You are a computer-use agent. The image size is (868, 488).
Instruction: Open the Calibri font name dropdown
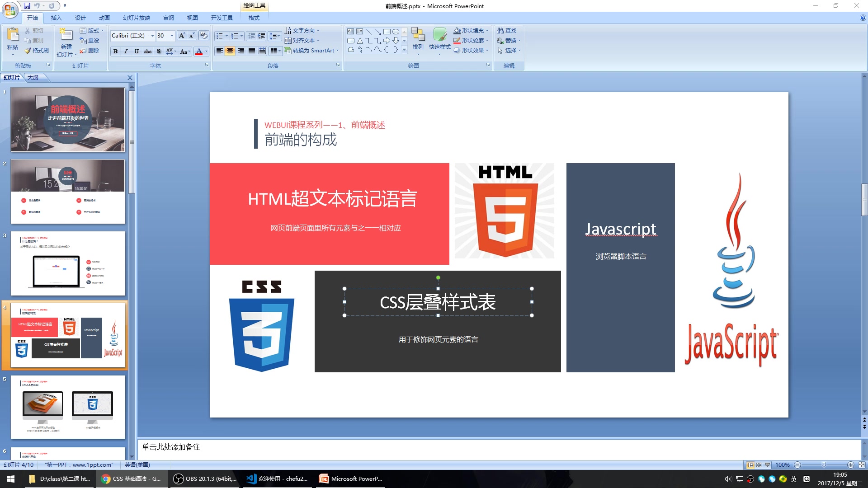[152, 36]
